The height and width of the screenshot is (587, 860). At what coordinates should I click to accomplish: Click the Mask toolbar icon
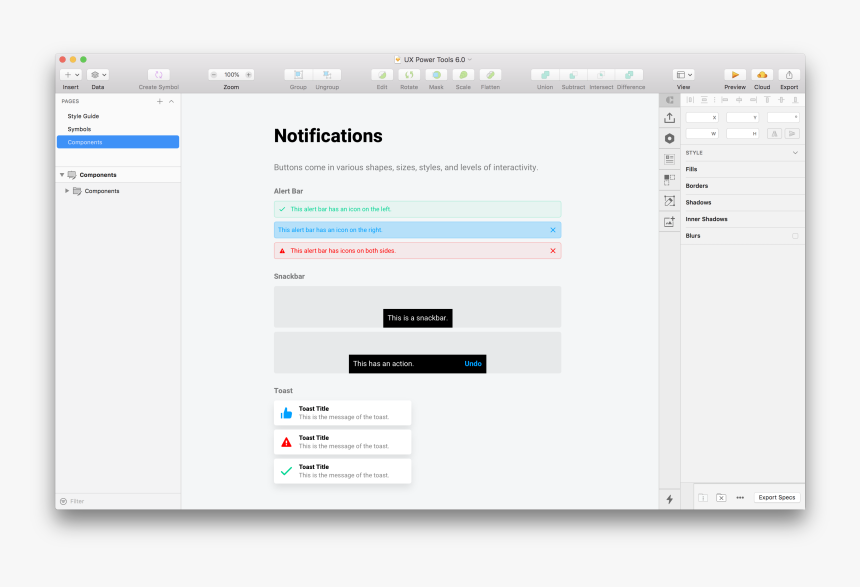click(436, 75)
